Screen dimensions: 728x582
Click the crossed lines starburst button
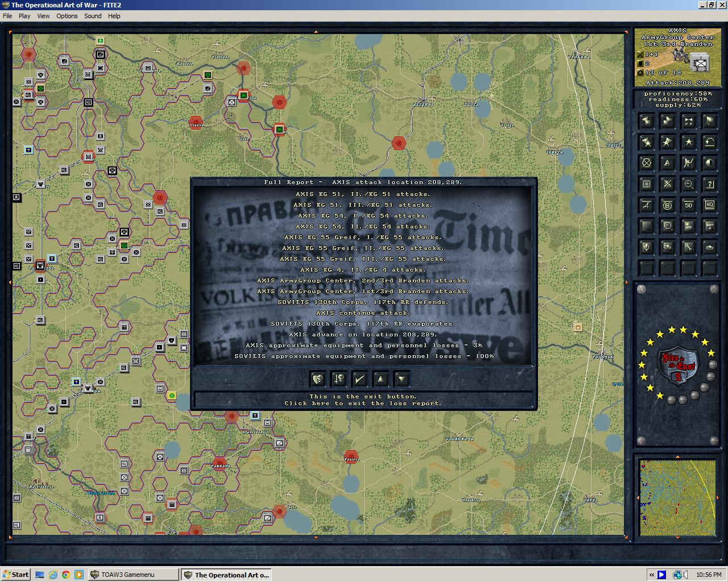668,184
